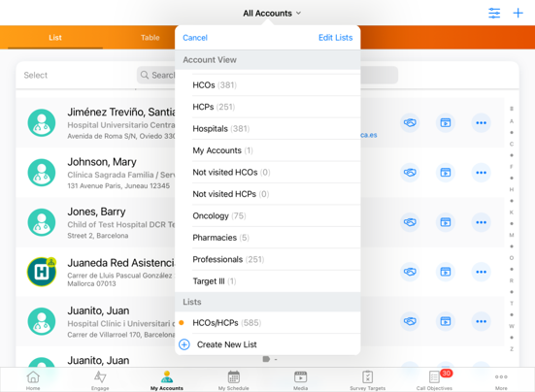
Task: Select Not visited HCOs view
Action: (268, 172)
